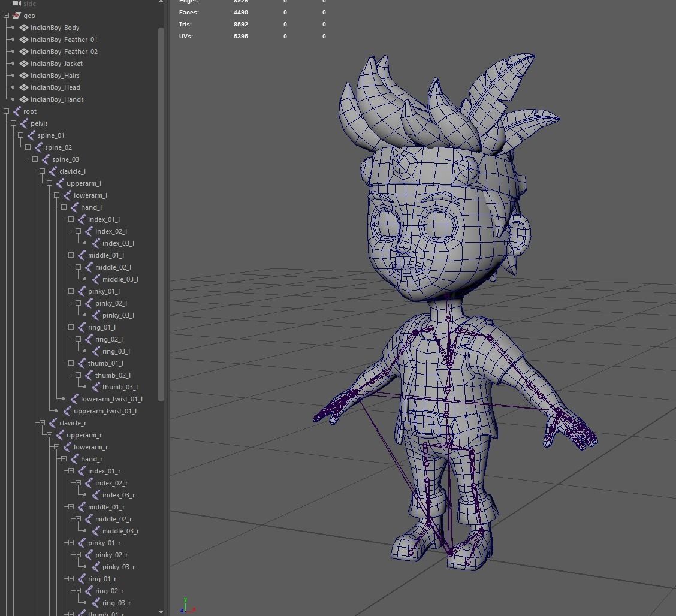Select the index_03_r joint
This screenshot has height=616, width=676.
pyautogui.click(x=119, y=496)
